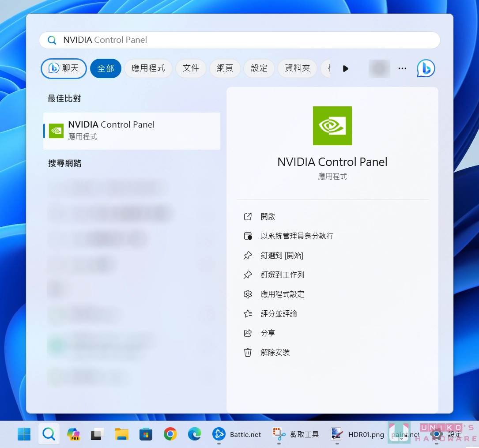Select the 網頁 filter tab
Screen dimensions: 479x448
coord(225,68)
